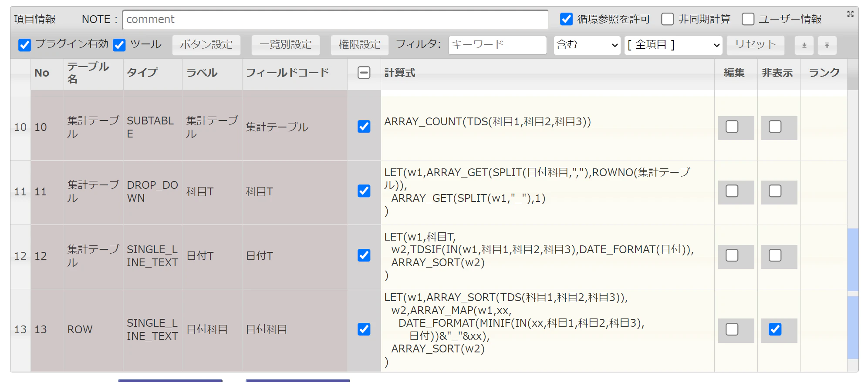Image resolution: width=868 pixels, height=382 pixels.
Task: Enable the 非同期計算 checkbox
Action: [667, 19]
